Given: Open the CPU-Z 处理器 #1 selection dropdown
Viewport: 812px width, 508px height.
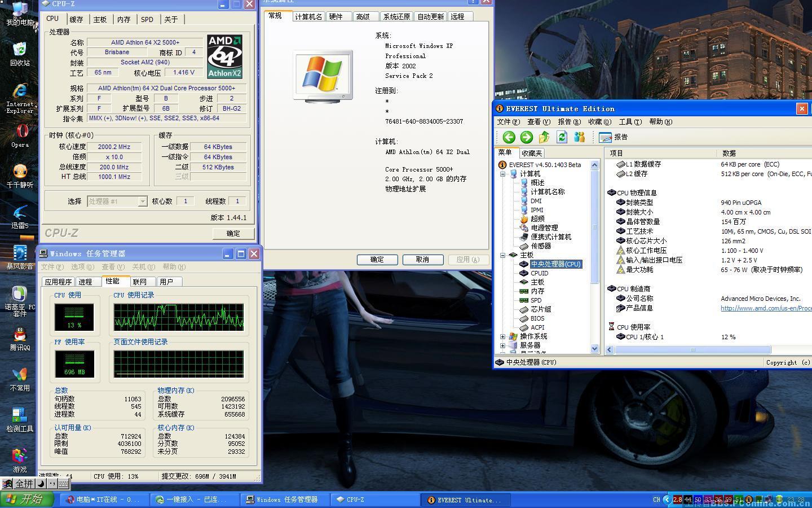Looking at the screenshot, I should (x=143, y=202).
